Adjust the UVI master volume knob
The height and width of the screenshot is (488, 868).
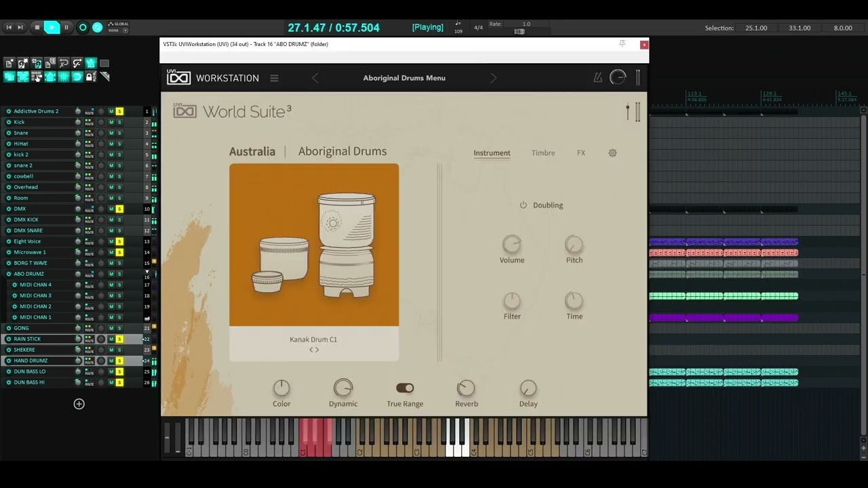pos(618,77)
